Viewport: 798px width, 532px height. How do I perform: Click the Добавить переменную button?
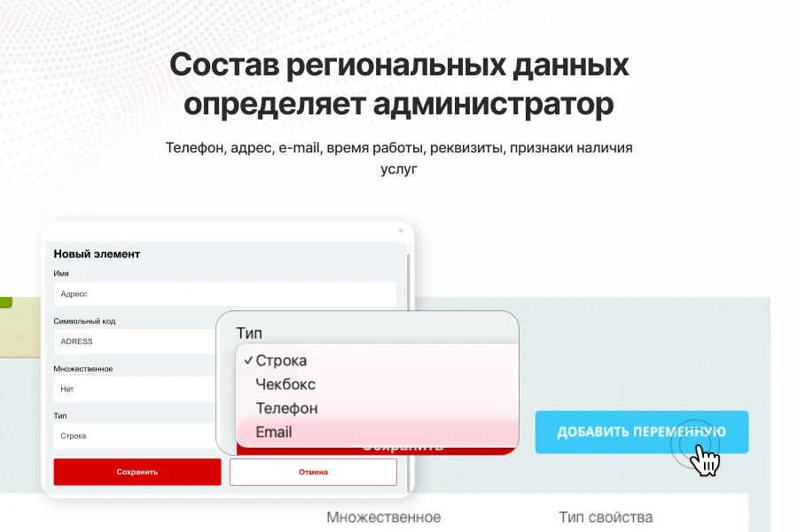click(x=642, y=432)
